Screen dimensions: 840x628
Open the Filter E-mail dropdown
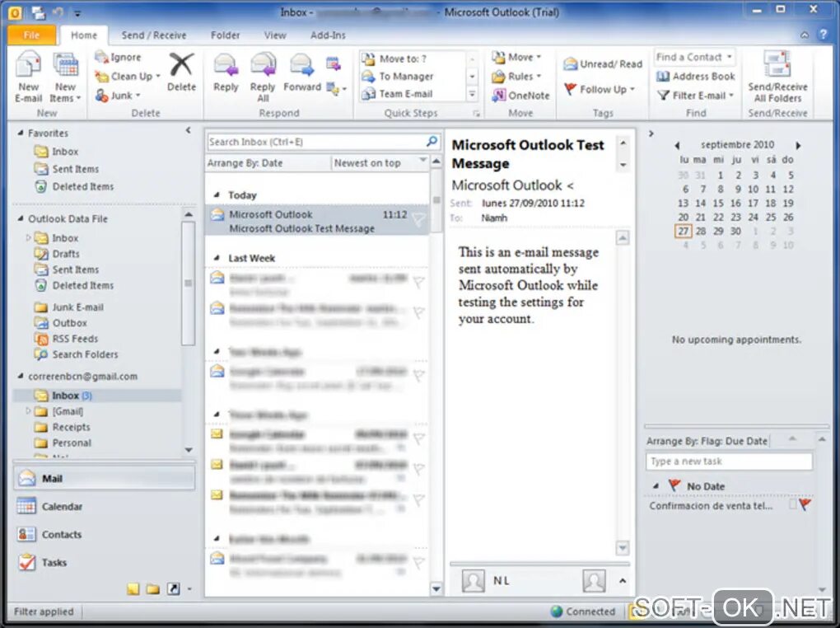[x=695, y=96]
